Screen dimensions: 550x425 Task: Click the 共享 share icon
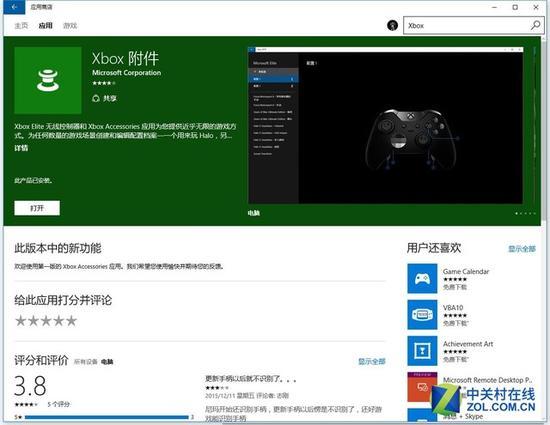click(x=96, y=99)
